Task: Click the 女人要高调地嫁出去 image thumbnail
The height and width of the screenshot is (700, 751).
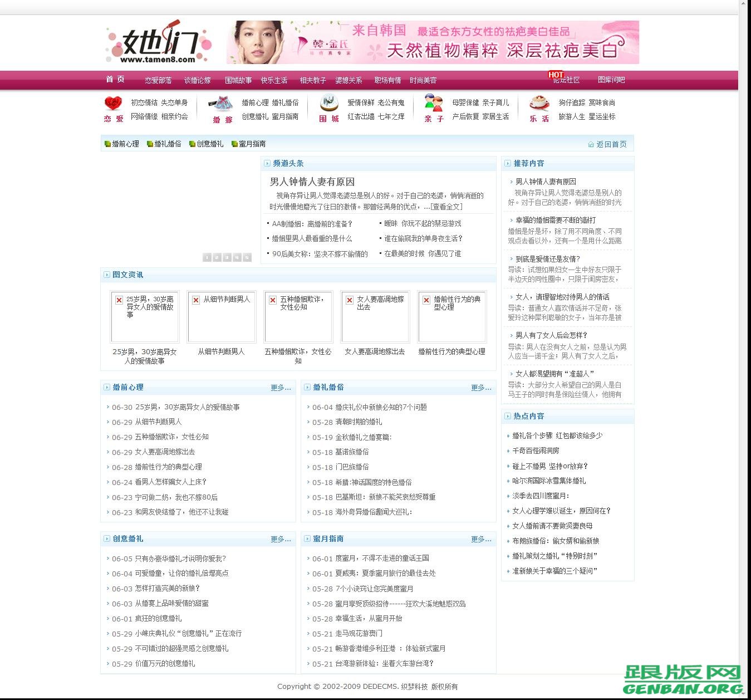Action: tap(375, 316)
